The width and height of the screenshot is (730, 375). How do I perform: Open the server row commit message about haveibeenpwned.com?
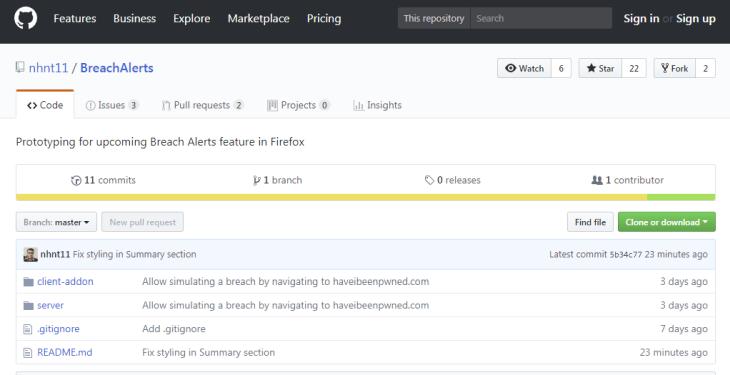(x=285, y=305)
